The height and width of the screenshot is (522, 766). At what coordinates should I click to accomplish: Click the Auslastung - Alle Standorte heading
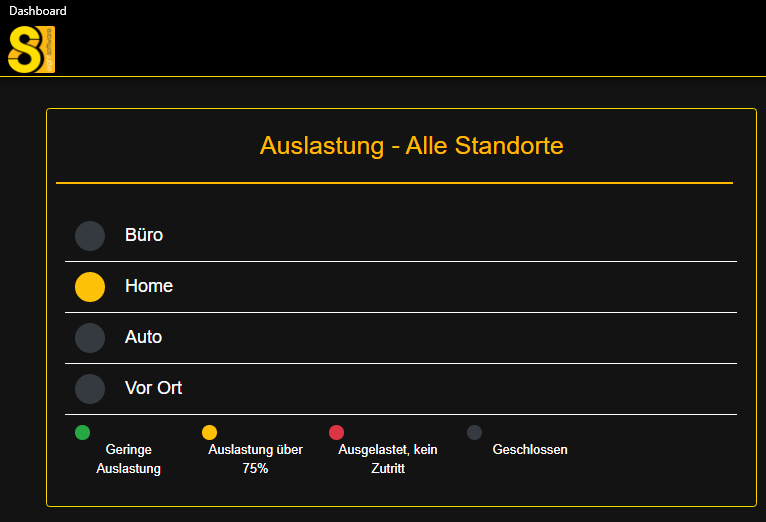coord(411,146)
